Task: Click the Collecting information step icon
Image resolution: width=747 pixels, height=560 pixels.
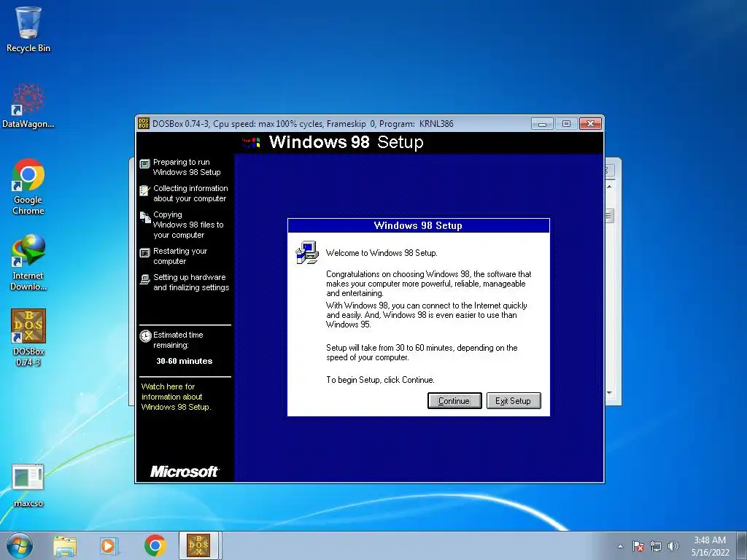Action: point(145,190)
